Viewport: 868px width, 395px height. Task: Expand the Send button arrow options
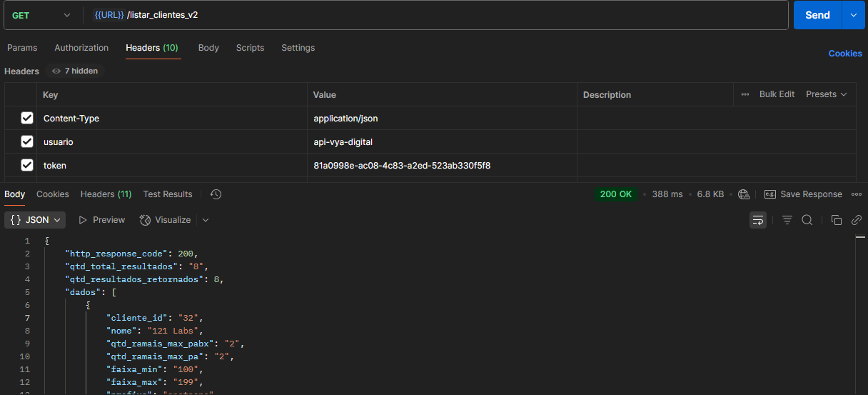click(x=853, y=15)
